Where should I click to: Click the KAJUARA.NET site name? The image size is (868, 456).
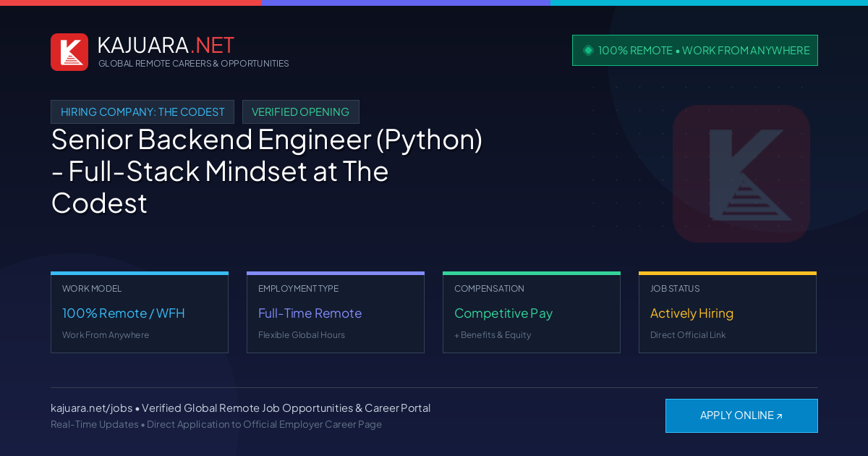(166, 45)
